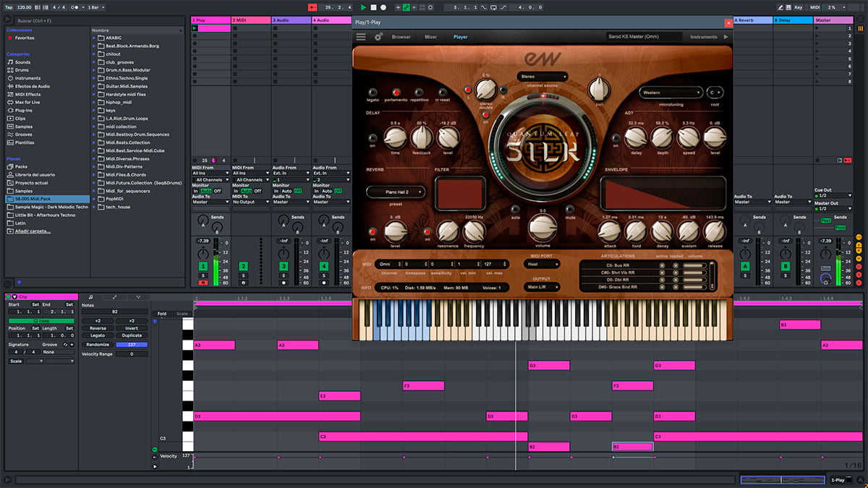Click the Silk main volume knob

[x=542, y=228]
